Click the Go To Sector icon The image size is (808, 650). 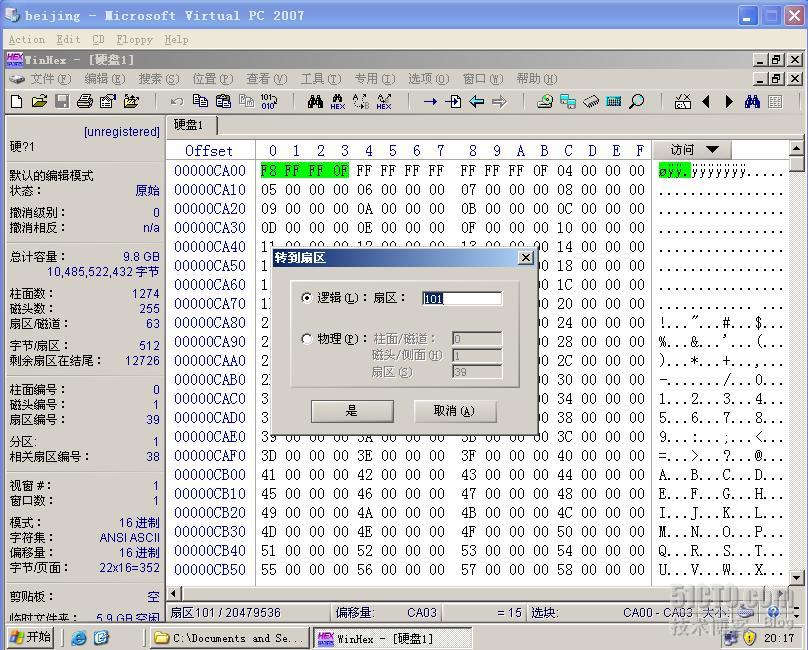pos(453,102)
